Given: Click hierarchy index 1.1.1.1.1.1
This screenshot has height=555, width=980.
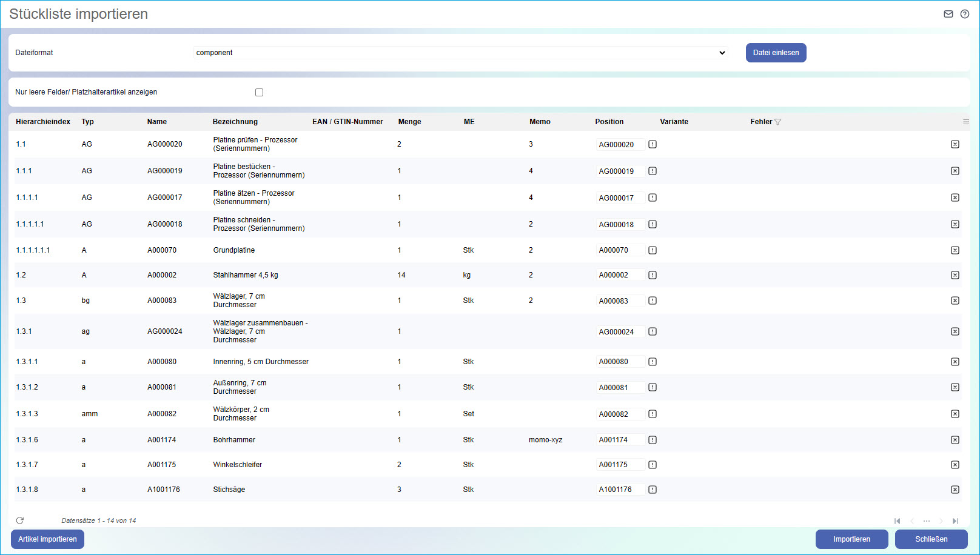Looking at the screenshot, I should tap(33, 250).
